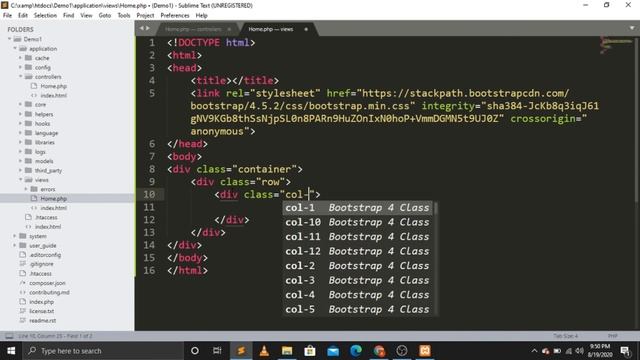640x360 pixels.
Task: Click the models folder icon
Action: (x=28, y=161)
